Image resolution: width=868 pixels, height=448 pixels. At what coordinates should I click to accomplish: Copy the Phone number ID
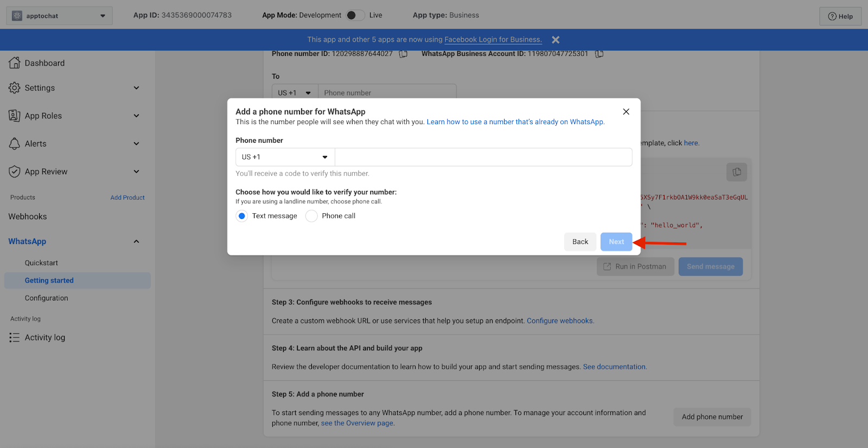pyautogui.click(x=403, y=54)
